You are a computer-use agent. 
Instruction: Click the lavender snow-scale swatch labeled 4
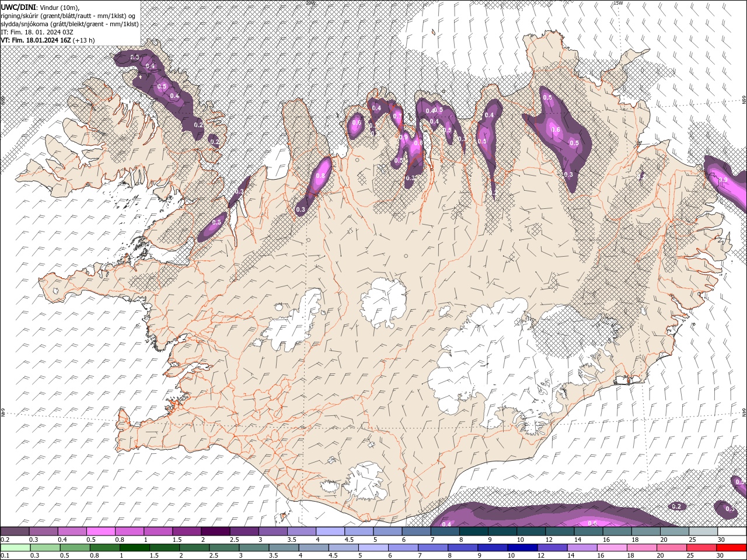pyautogui.click(x=330, y=531)
